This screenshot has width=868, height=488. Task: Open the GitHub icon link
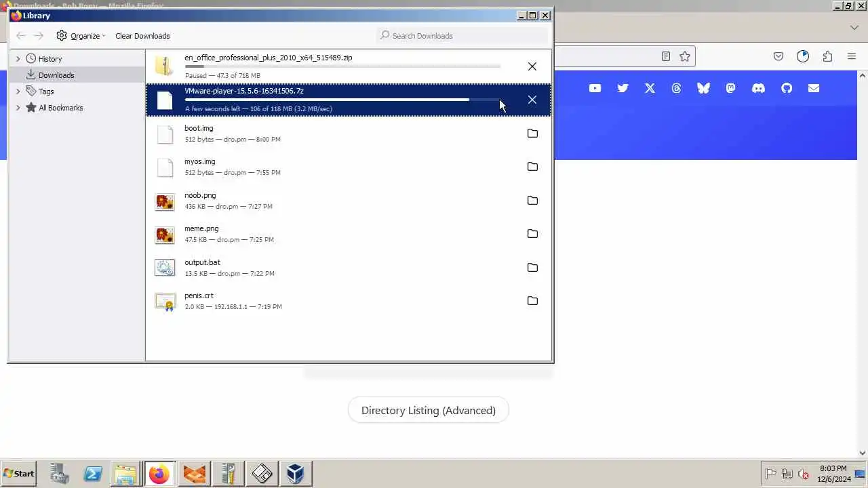[787, 88]
